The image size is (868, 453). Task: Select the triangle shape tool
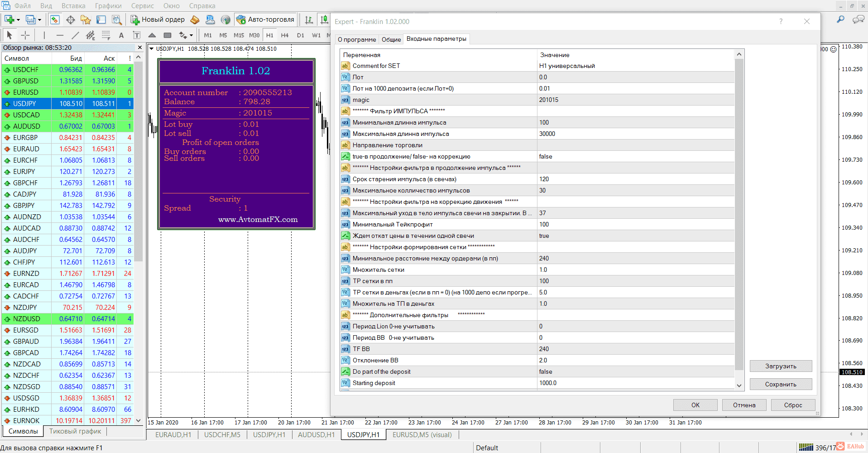point(152,35)
